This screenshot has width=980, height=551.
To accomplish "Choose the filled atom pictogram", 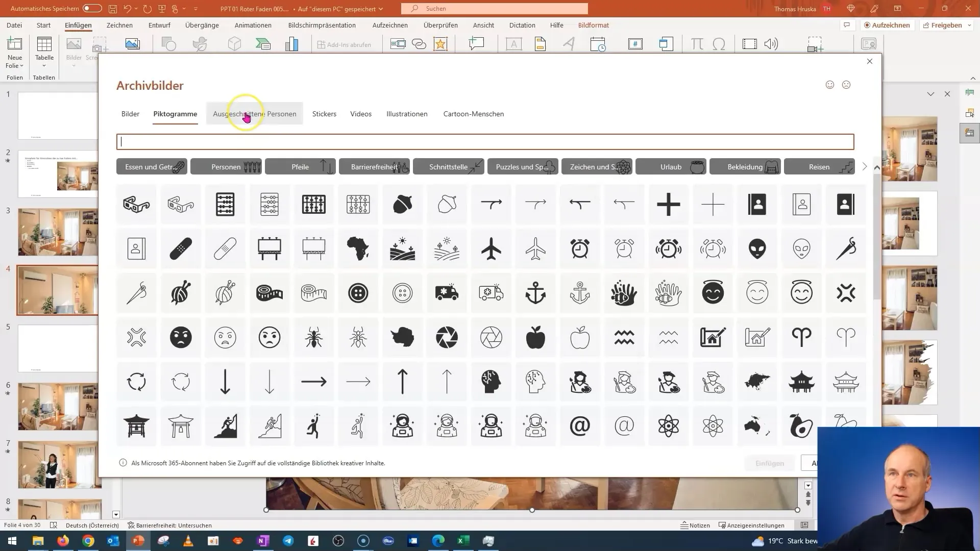I will 669,426.
